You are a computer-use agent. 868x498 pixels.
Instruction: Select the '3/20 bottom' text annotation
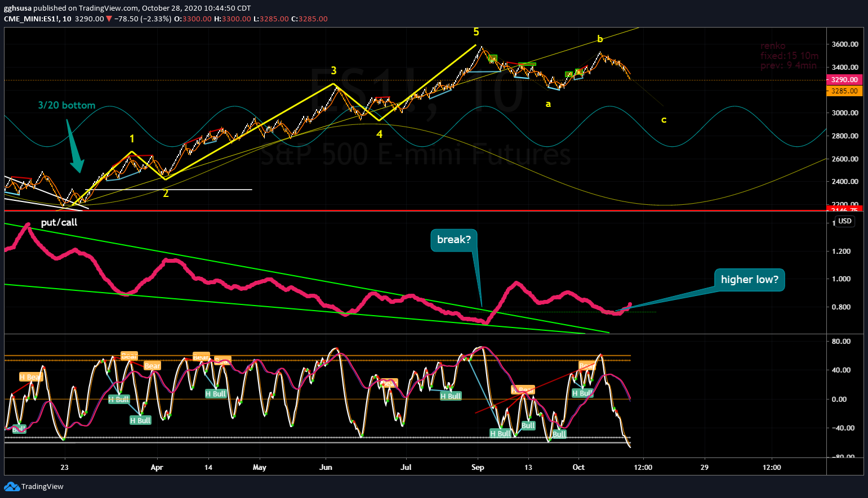tap(66, 105)
